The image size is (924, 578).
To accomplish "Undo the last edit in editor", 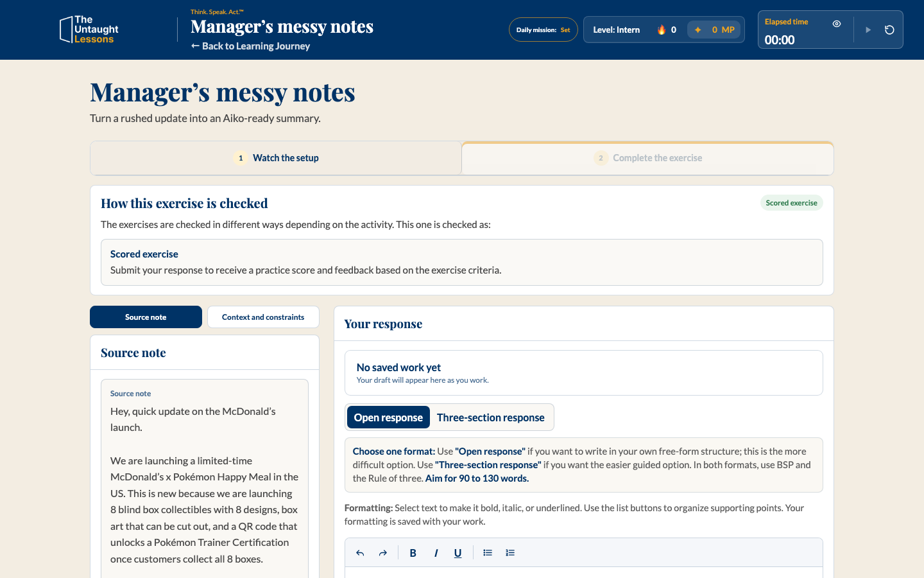I will [x=360, y=553].
